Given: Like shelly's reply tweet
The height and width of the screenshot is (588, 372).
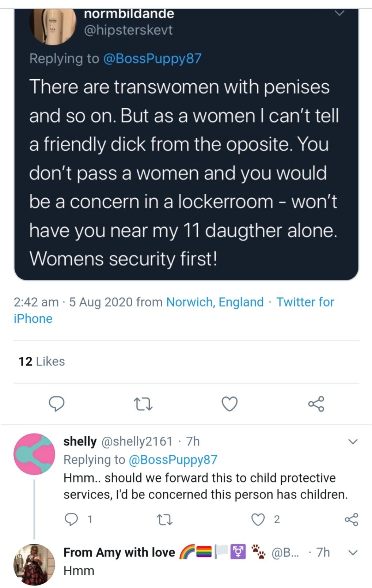Looking at the screenshot, I should tap(258, 519).
